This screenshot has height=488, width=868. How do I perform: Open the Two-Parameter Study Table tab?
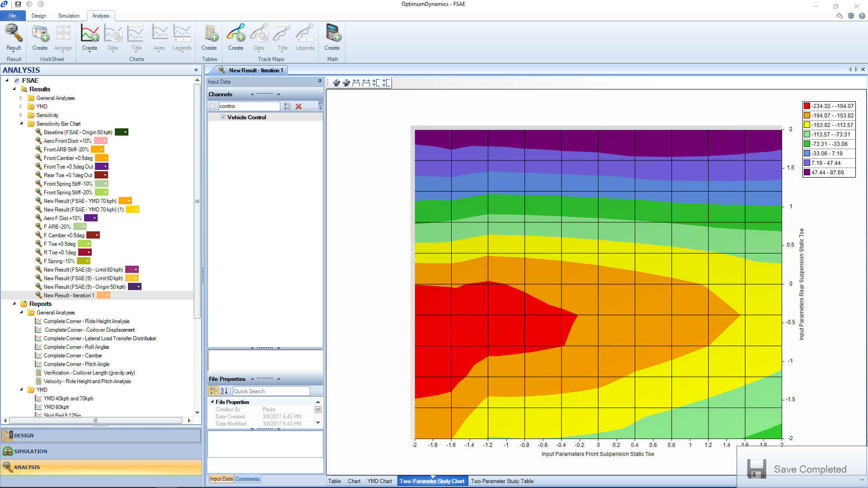tap(502, 481)
